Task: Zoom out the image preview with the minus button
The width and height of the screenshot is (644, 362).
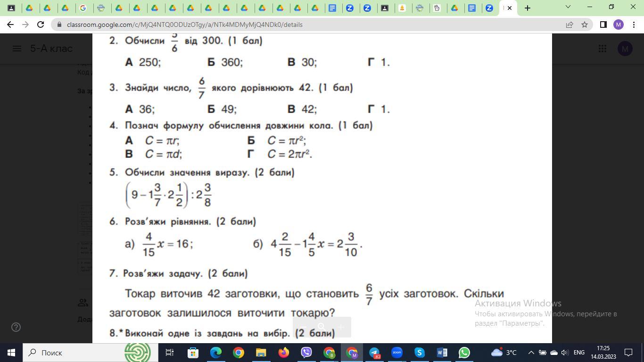Action: 303,327
